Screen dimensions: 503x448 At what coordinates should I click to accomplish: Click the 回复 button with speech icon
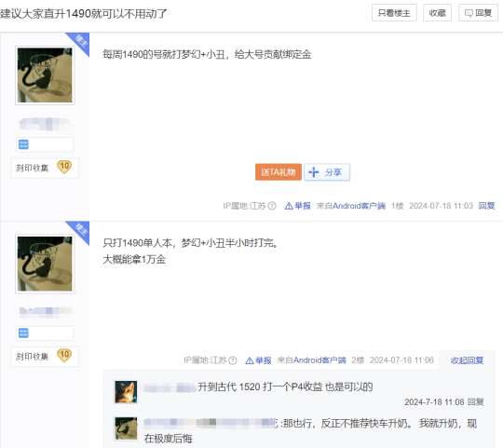click(478, 13)
